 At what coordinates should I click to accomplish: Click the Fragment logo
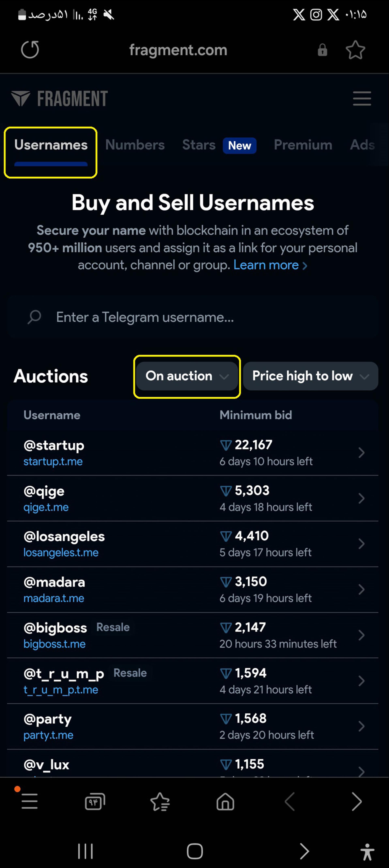(x=59, y=98)
